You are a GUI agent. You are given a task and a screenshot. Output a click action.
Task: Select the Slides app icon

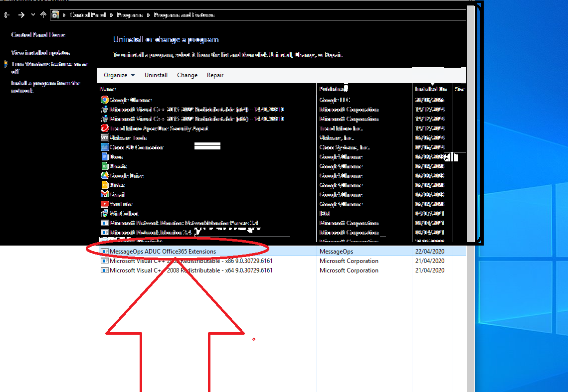[104, 185]
